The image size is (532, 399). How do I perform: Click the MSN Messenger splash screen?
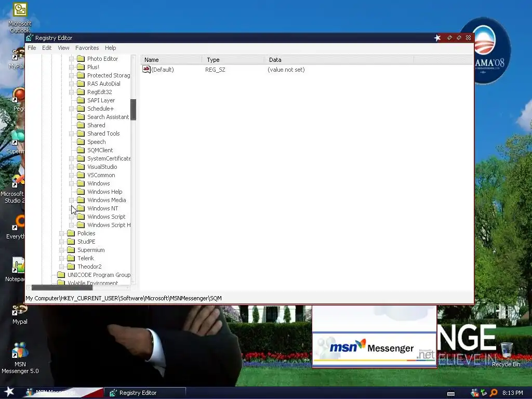(374, 336)
